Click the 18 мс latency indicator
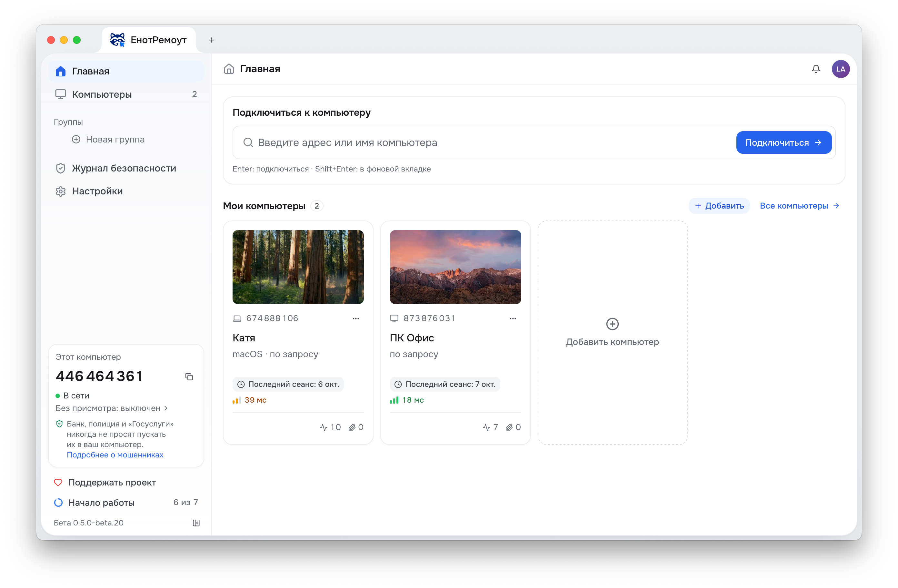The image size is (898, 588). tap(407, 400)
